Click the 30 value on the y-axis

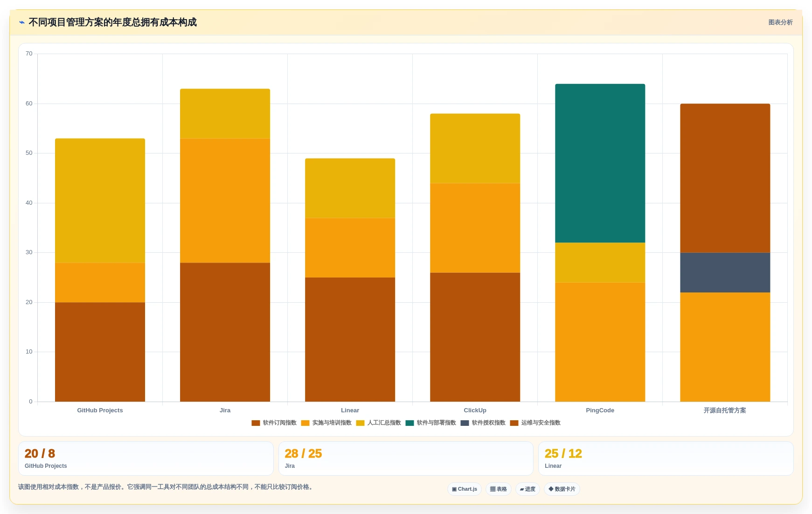click(x=29, y=252)
